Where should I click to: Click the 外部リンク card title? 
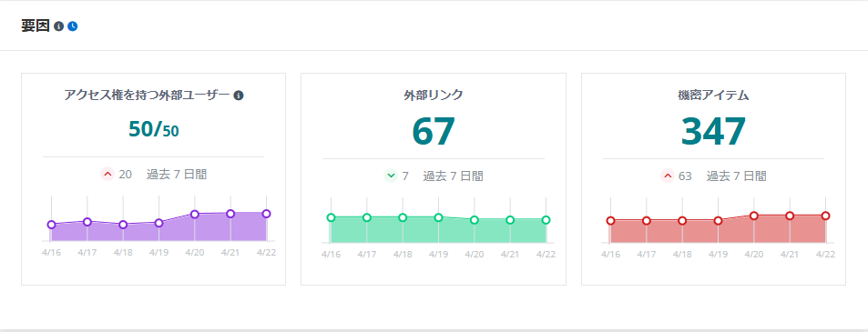tap(434, 96)
